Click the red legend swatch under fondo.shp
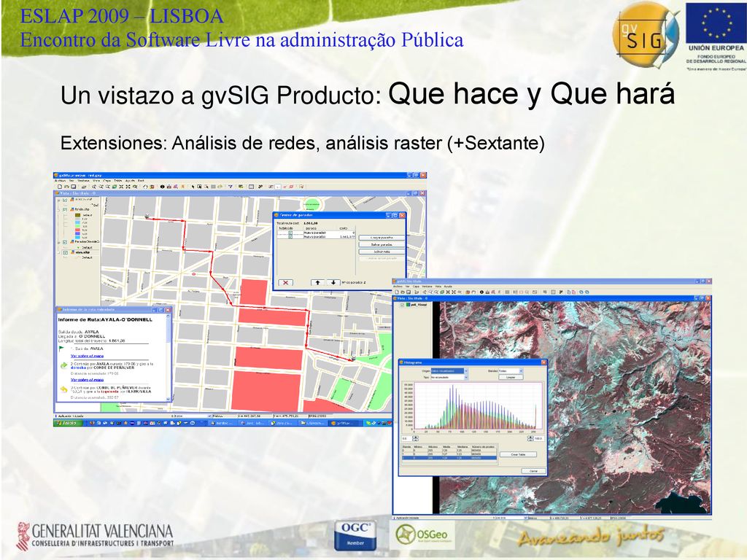The height and width of the screenshot is (560, 747). (x=77, y=230)
